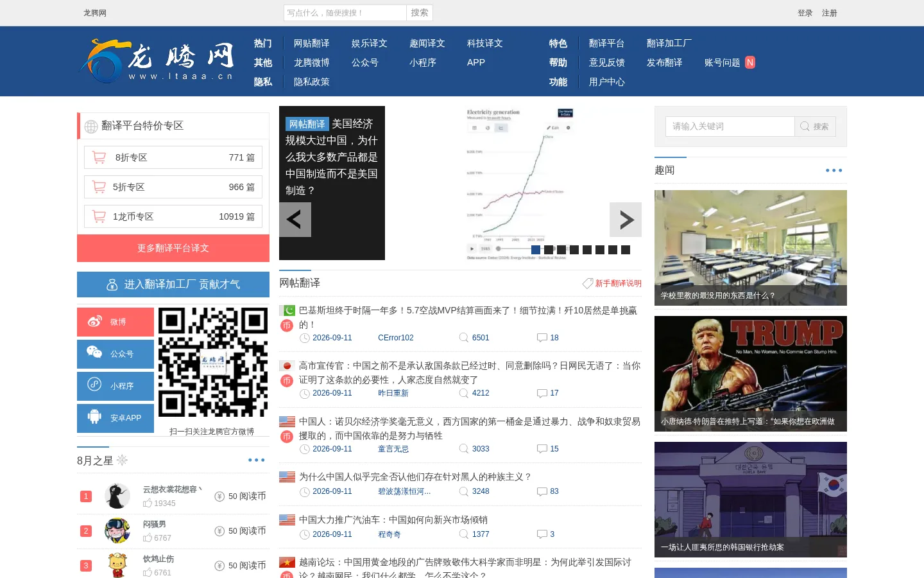This screenshot has width=924, height=578.
Task: Focus the sidebar keyword input field
Action: tap(730, 127)
